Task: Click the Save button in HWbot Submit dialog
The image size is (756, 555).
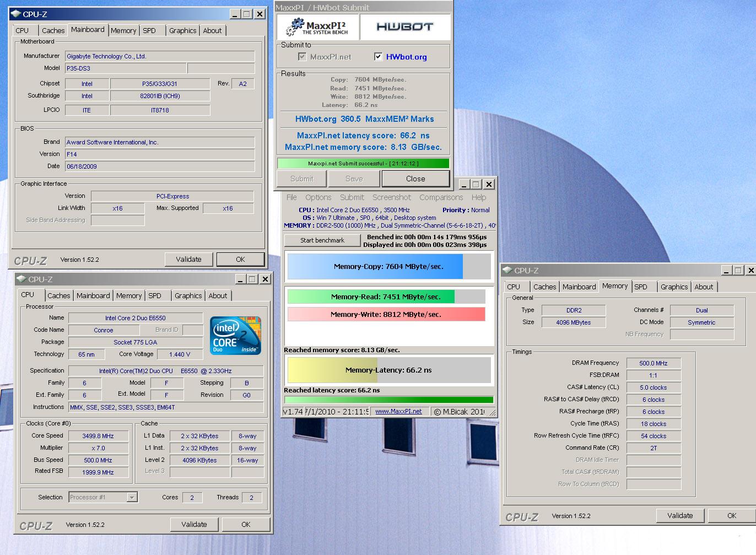Action: [x=354, y=179]
